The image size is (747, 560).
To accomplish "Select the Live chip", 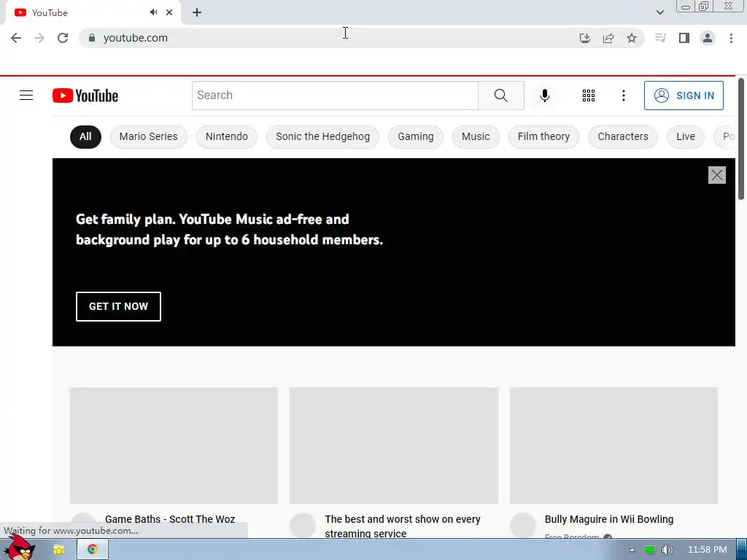I will (686, 136).
